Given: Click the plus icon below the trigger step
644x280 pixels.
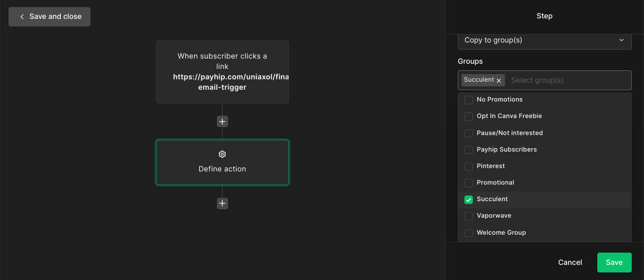Looking at the screenshot, I should pyautogui.click(x=223, y=121).
